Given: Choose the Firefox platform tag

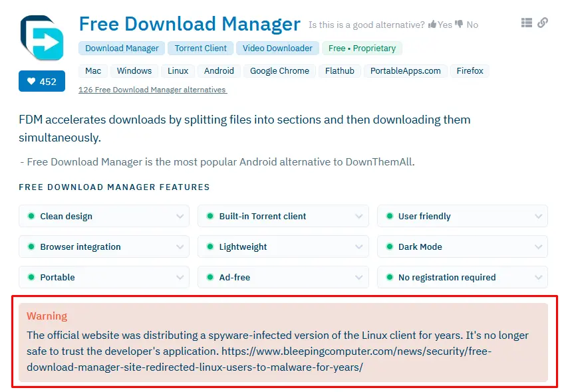Looking at the screenshot, I should click(470, 71).
